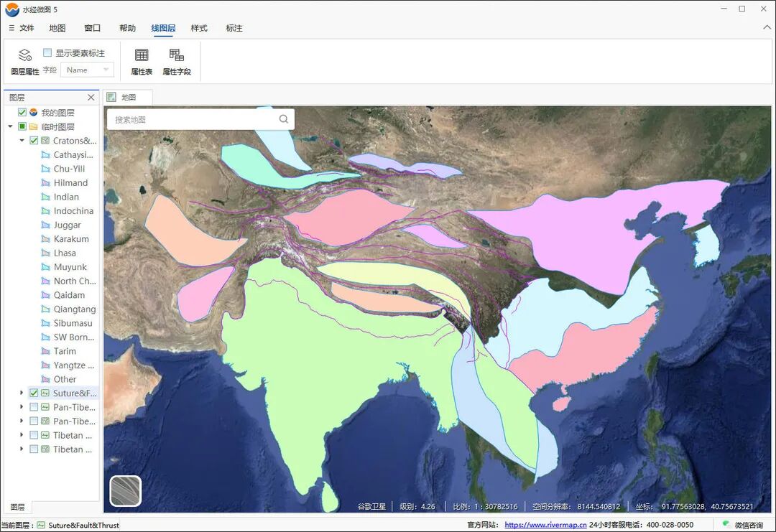This screenshot has width=776, height=532.
Task: Collapse the 临时图层 tree node
Action: pyautogui.click(x=10, y=126)
